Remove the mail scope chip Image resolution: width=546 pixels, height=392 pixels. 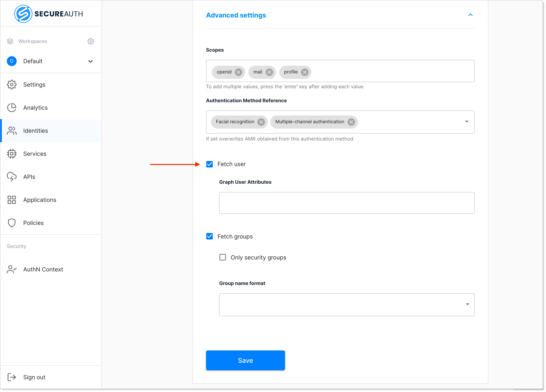click(x=269, y=72)
